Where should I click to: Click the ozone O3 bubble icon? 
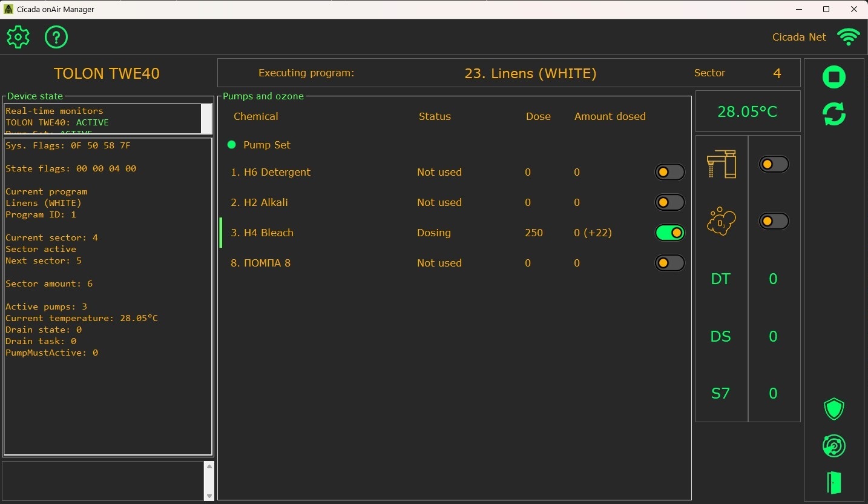[722, 221]
